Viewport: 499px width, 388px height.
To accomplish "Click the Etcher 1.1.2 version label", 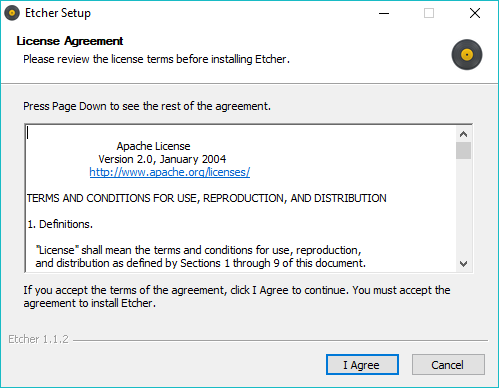I will pos(38,339).
